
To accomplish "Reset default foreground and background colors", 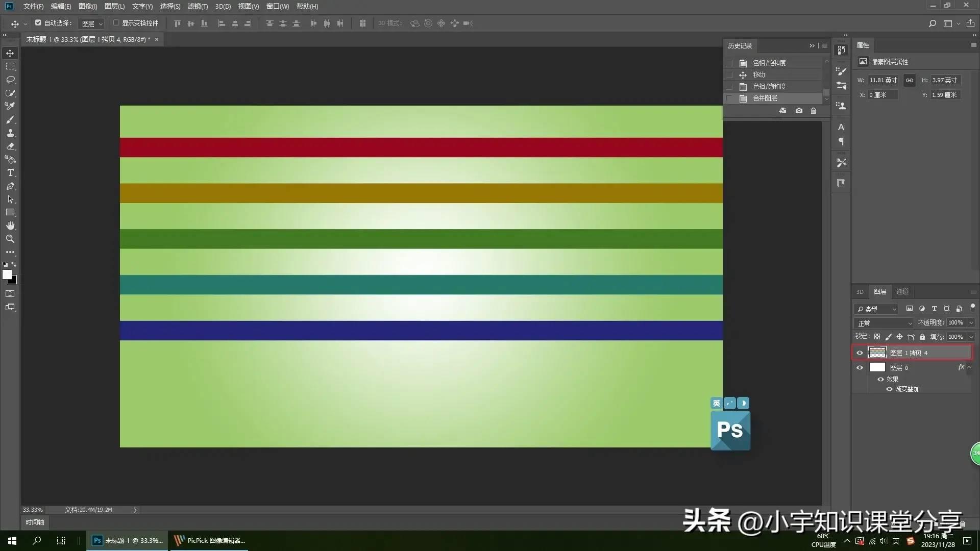I will tap(5, 264).
